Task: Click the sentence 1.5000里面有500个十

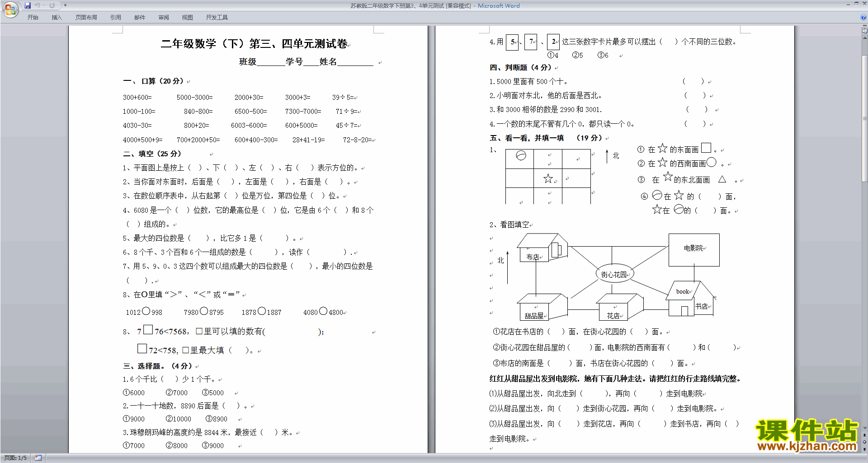Action: tap(528, 82)
